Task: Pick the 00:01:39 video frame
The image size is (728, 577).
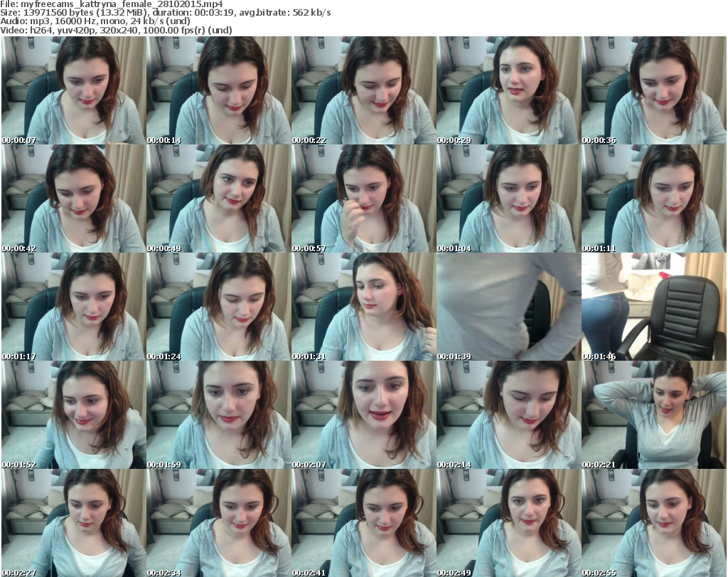Action: (x=509, y=307)
